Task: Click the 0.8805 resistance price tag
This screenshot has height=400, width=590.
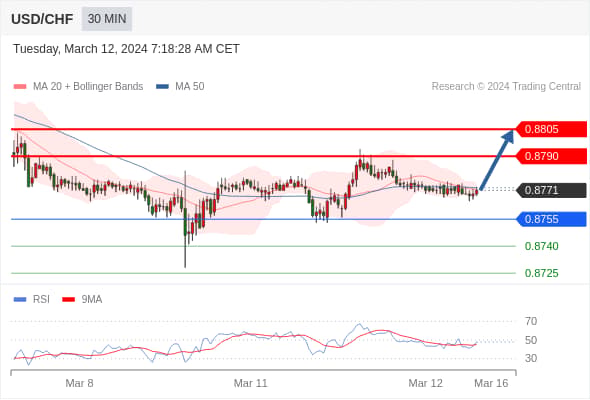Action: (551, 129)
